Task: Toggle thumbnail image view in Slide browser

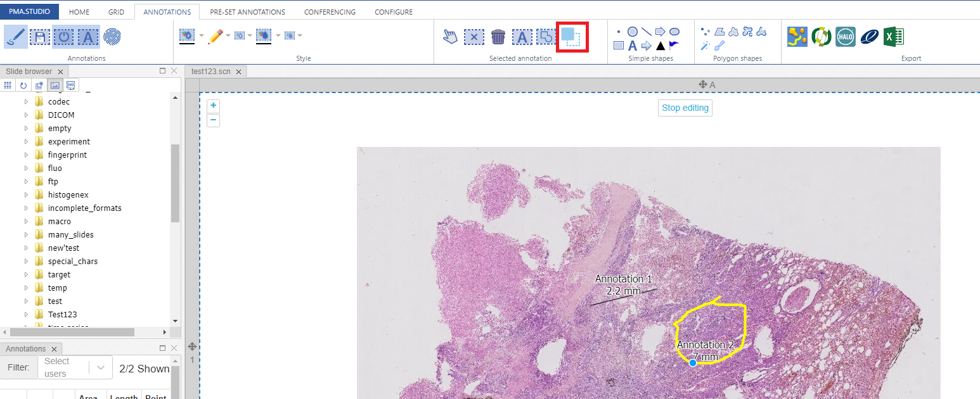Action: [x=55, y=85]
